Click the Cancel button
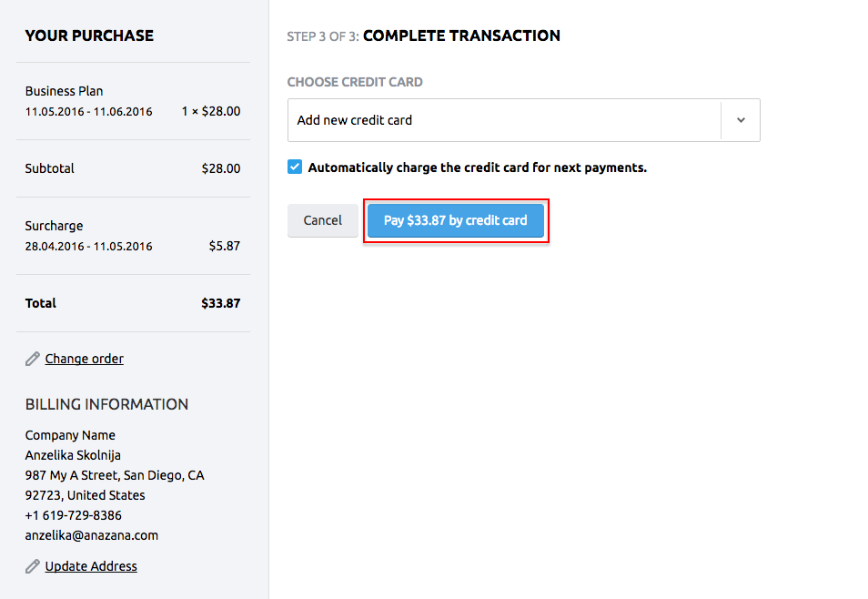The width and height of the screenshot is (868, 599). pos(323,220)
